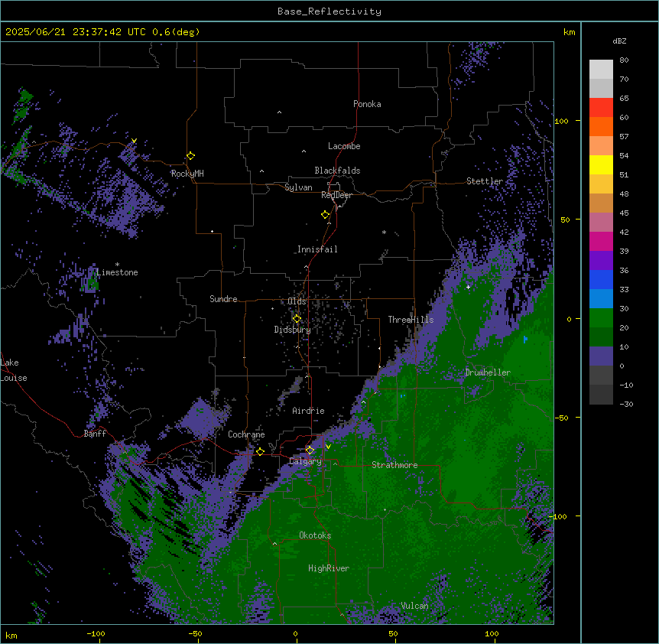Select the purple 39 dBZ legend swatch
659x644 pixels.
(601, 260)
